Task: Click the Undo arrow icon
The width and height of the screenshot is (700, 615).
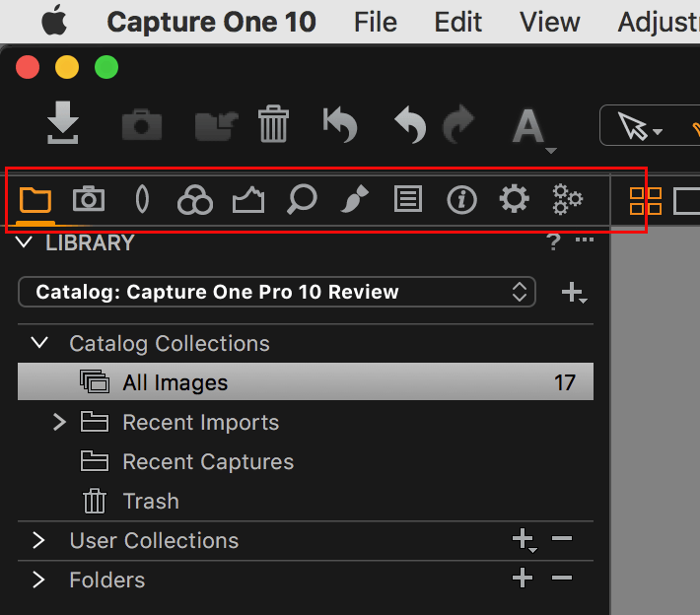Action: [x=411, y=125]
